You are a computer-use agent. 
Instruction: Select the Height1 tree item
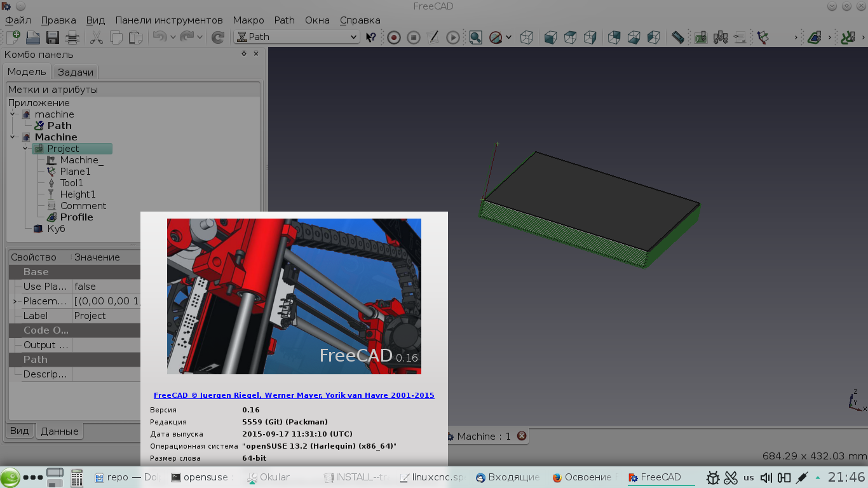[x=78, y=194]
